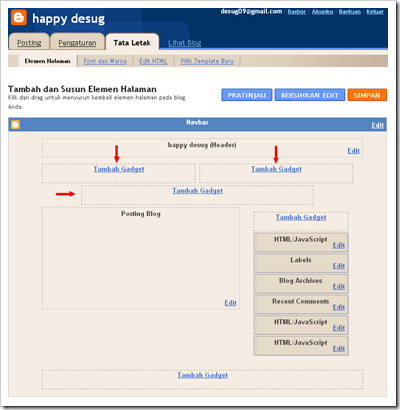Click the Posting Blog title text
This screenshot has width=400, height=410.
coord(141,214)
